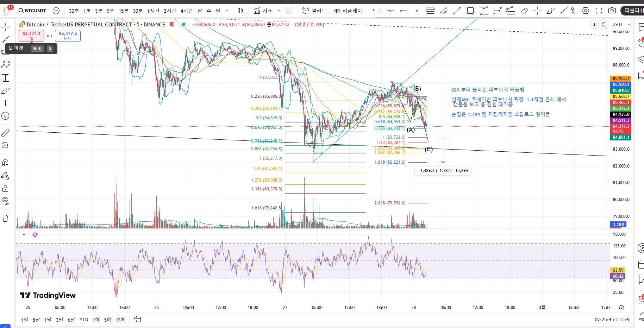Click the add symbol plus icon

(56, 11)
